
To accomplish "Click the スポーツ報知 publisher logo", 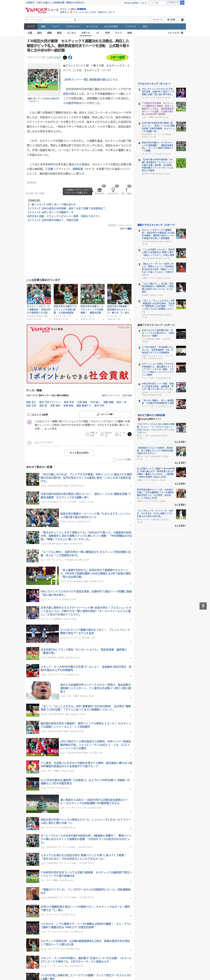I will pyautogui.click(x=117, y=57).
